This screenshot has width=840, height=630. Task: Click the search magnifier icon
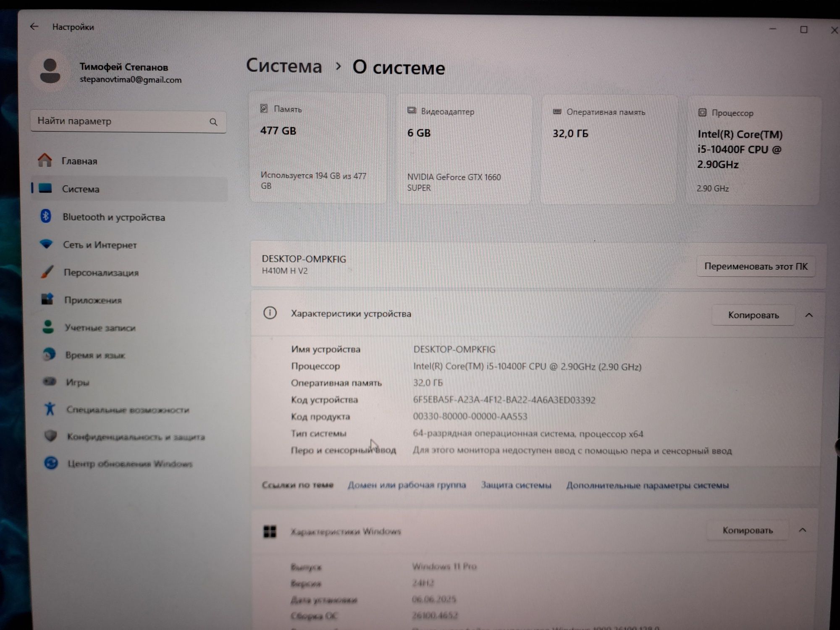pyautogui.click(x=213, y=122)
